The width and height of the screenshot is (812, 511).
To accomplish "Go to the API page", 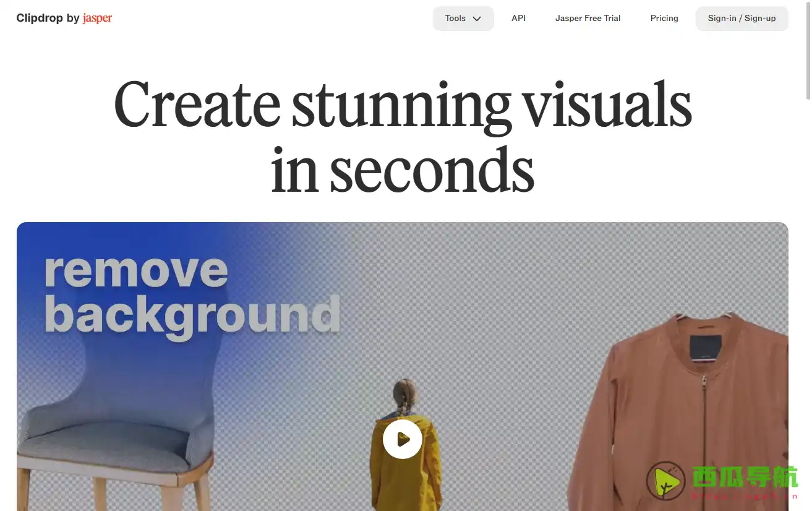I will pos(518,19).
